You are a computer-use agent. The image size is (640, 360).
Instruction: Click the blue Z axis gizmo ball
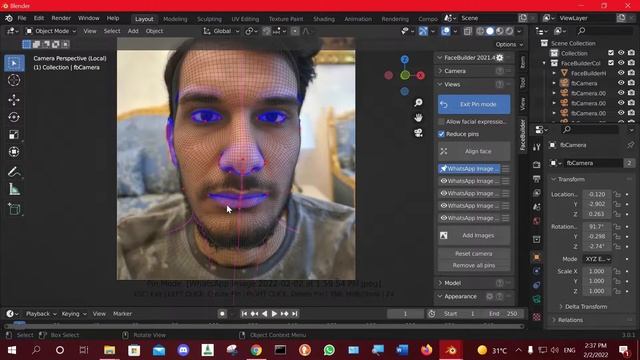click(404, 60)
